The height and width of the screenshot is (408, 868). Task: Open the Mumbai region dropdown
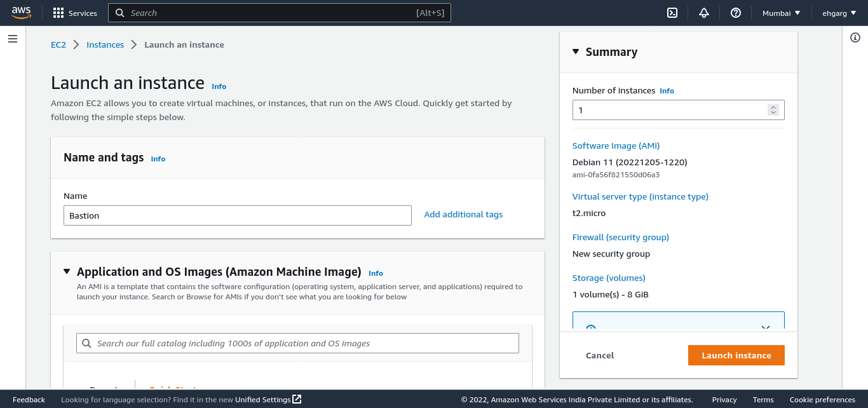point(782,13)
